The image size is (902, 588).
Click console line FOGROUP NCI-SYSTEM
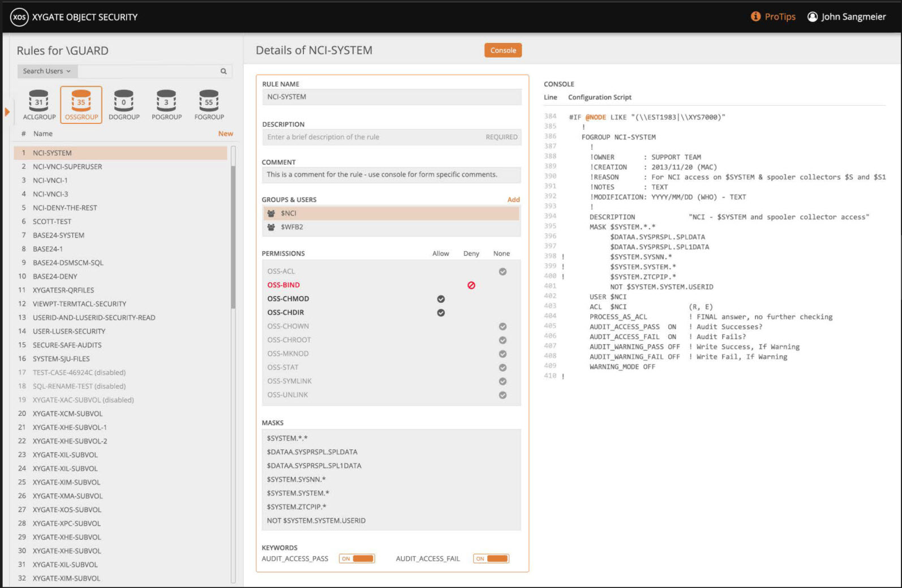(618, 137)
